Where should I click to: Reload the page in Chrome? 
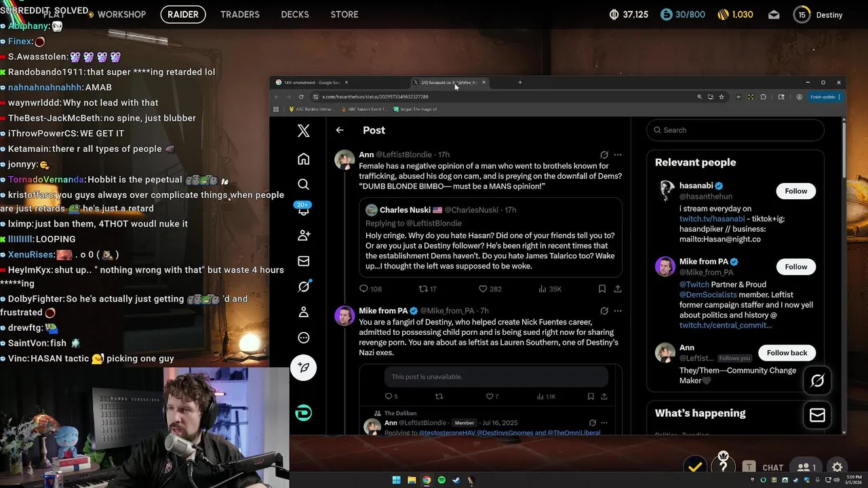tap(301, 97)
